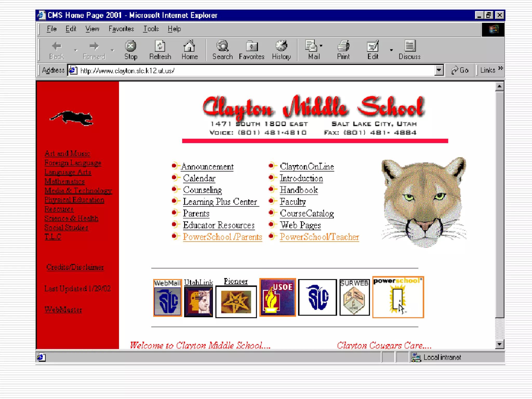The width and height of the screenshot is (532, 399).
Task: Expand the address bar dropdown arrow
Action: [439, 70]
